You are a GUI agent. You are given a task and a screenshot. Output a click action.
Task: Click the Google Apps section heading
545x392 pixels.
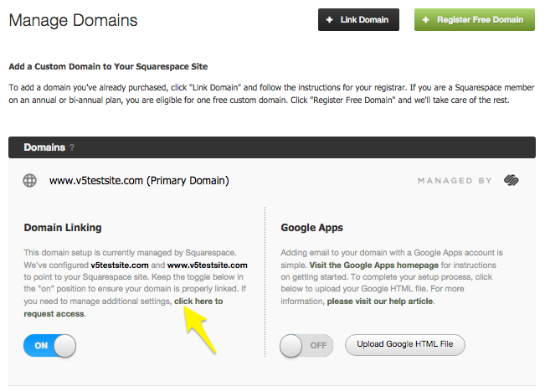tap(313, 228)
